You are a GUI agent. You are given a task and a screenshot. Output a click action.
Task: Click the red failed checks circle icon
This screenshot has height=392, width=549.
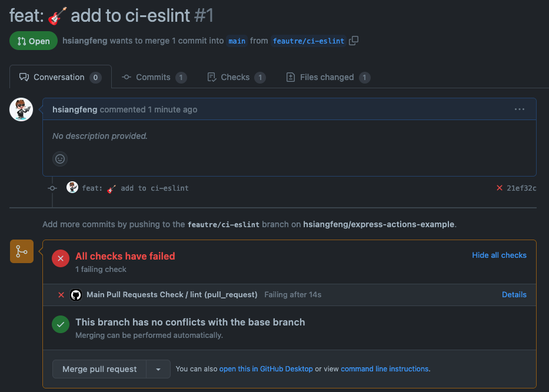coord(61,258)
